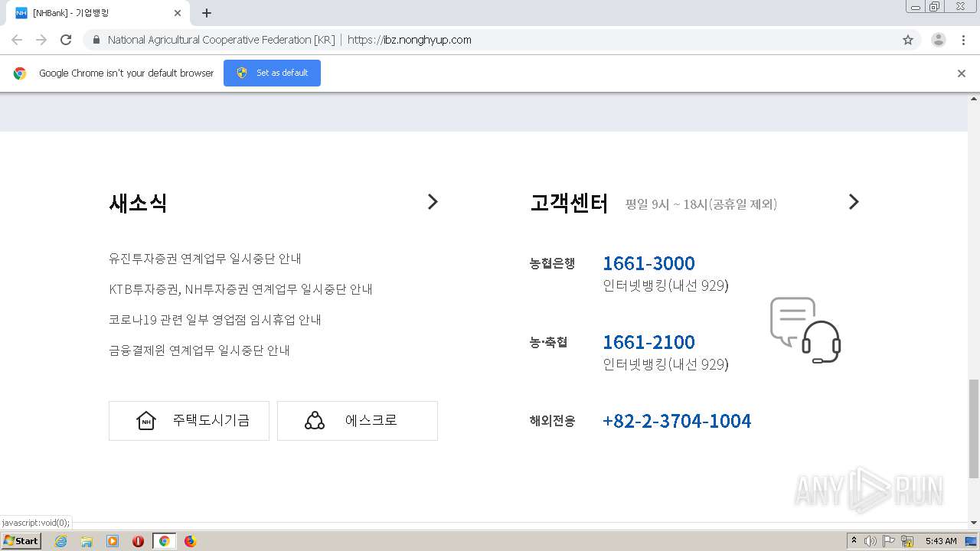
Task: Click the browser back arrow
Action: (17, 40)
